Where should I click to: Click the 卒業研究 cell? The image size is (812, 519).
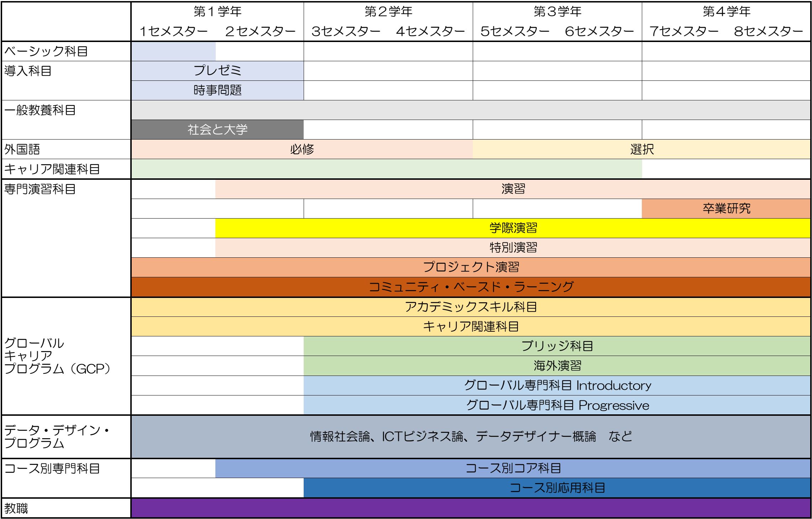tap(726, 209)
